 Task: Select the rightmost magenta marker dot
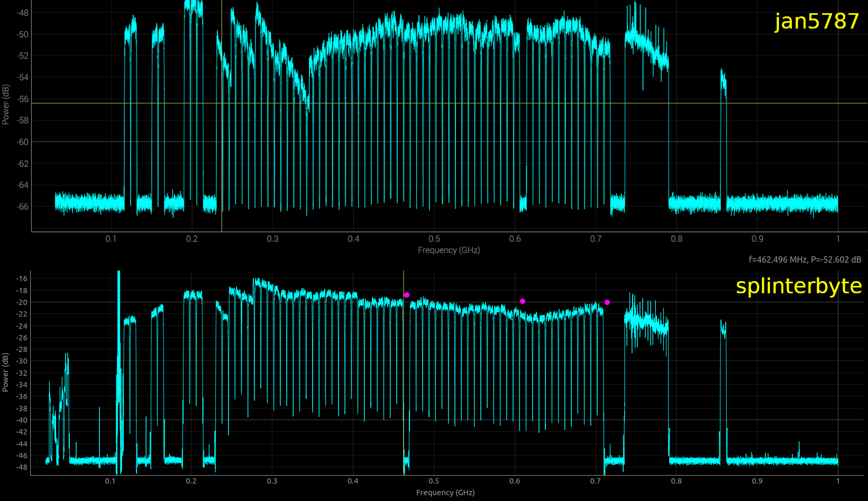(x=607, y=302)
